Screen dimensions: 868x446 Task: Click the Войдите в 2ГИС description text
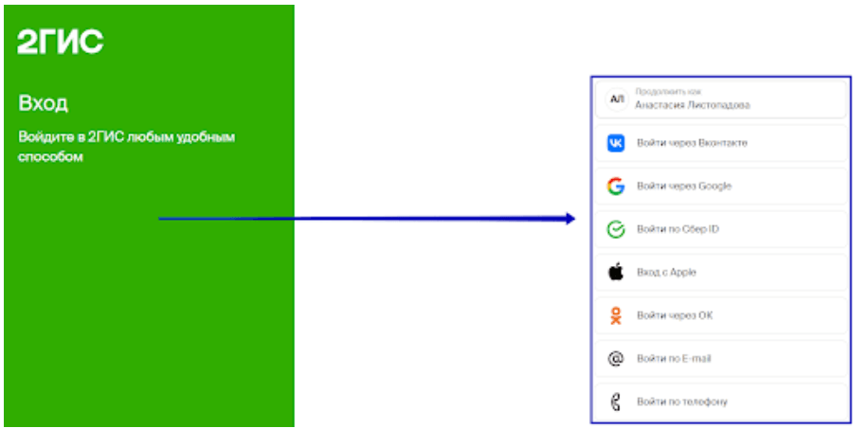pos(127,147)
